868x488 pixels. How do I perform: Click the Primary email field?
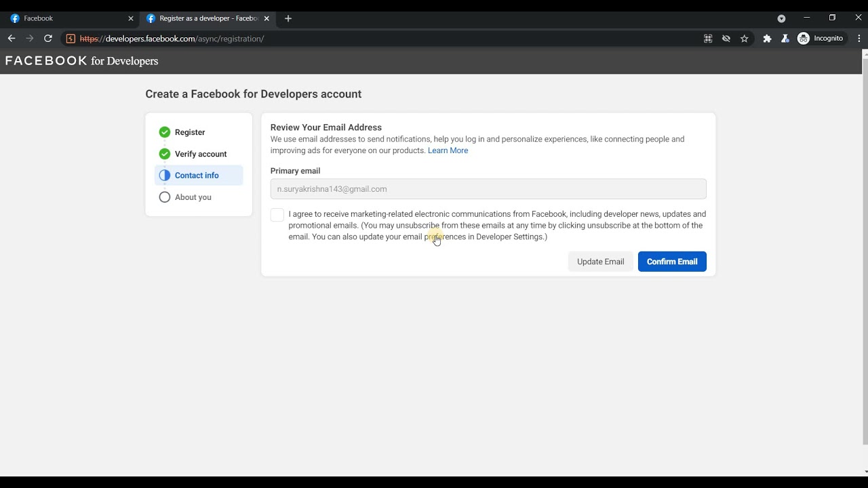[x=488, y=189]
